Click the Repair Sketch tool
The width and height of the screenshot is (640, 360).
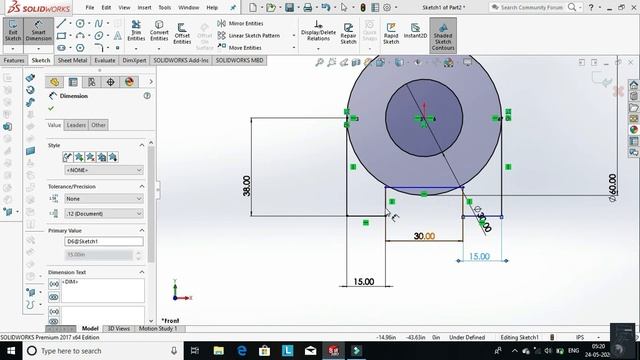pos(348,33)
